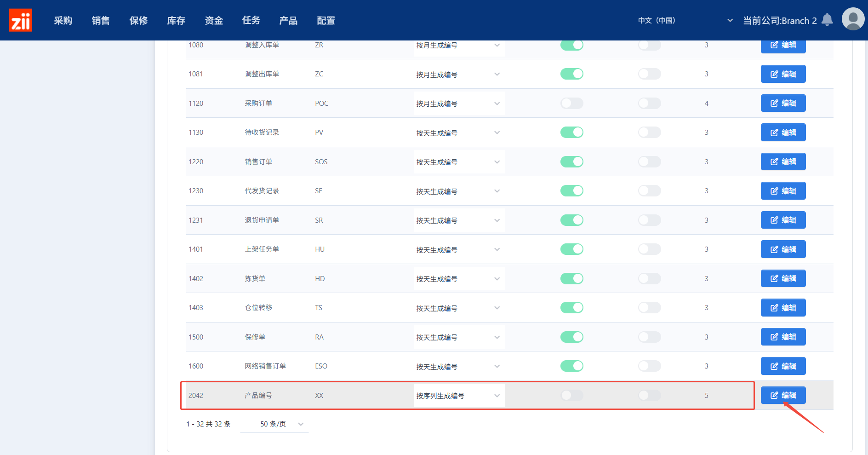Enable second switch in row 1403 仓位转移

click(x=649, y=308)
